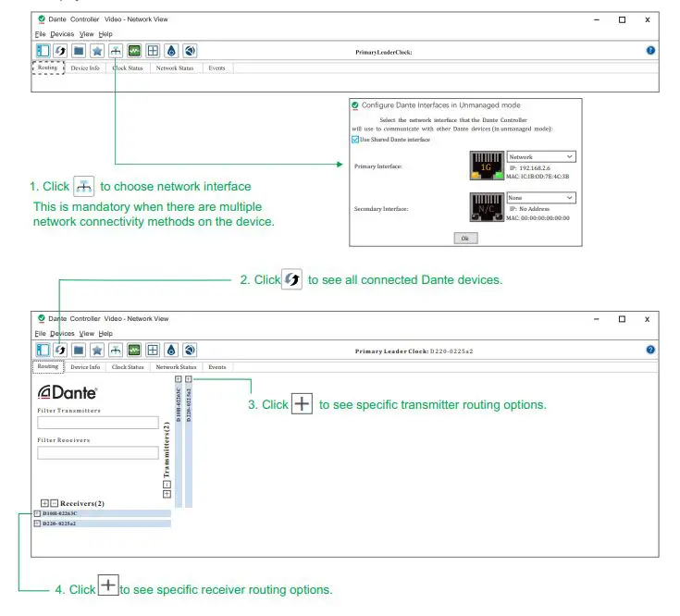Click the globe icon in the upper window toolbar

pos(190,51)
